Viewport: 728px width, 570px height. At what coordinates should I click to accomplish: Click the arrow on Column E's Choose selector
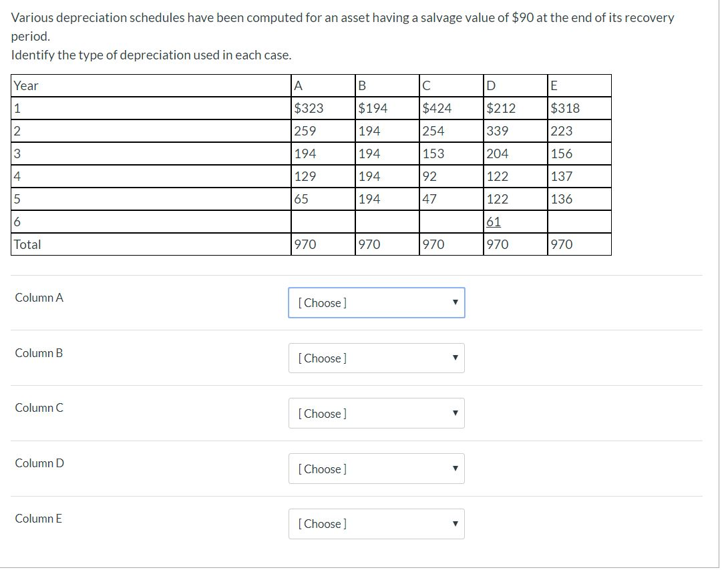[454, 524]
